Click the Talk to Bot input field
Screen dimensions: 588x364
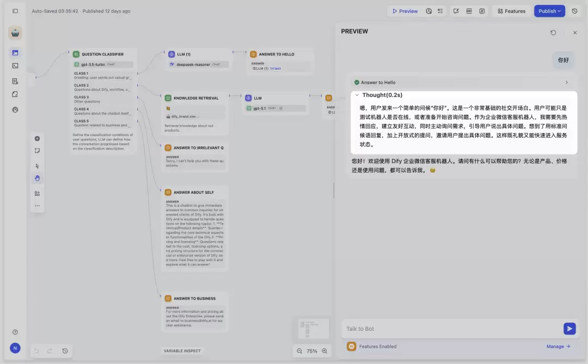click(451, 329)
